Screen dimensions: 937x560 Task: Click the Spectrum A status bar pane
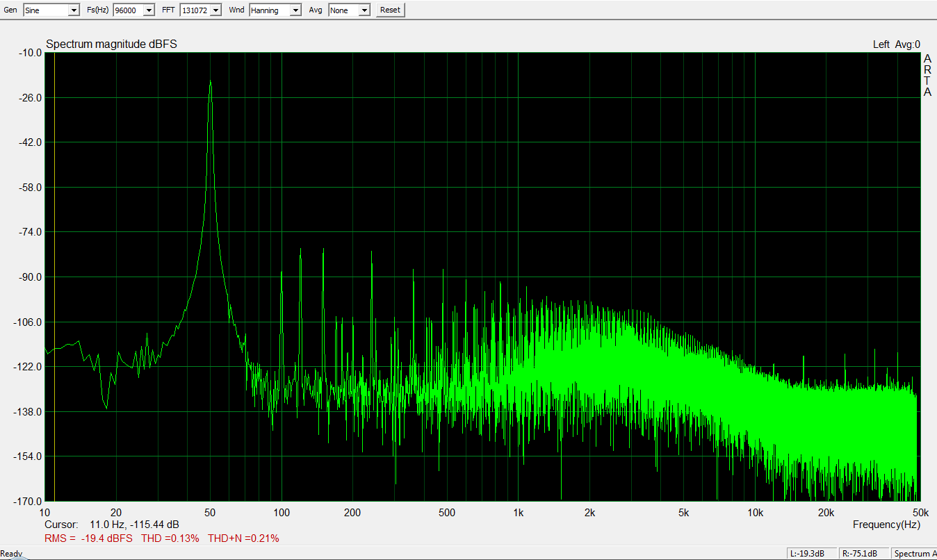913,554
